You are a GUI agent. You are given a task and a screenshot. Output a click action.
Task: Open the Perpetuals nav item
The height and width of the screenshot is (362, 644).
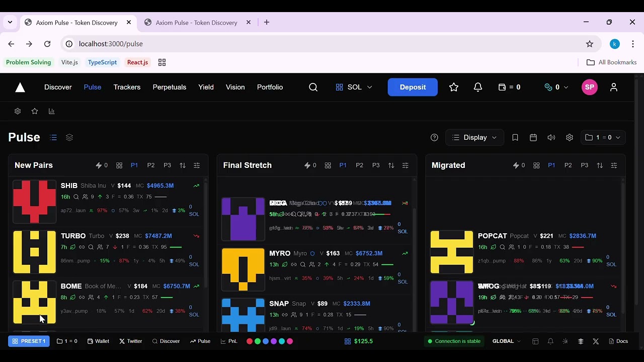pyautogui.click(x=170, y=87)
